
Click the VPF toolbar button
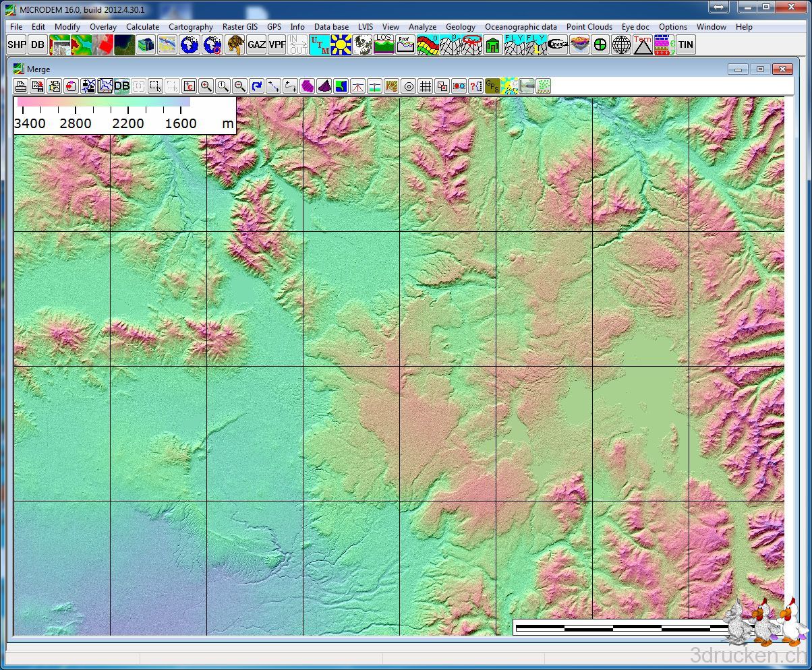point(277,45)
